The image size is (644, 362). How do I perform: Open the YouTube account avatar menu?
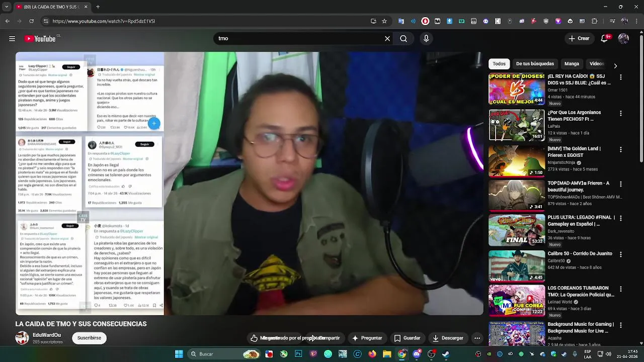(623, 39)
